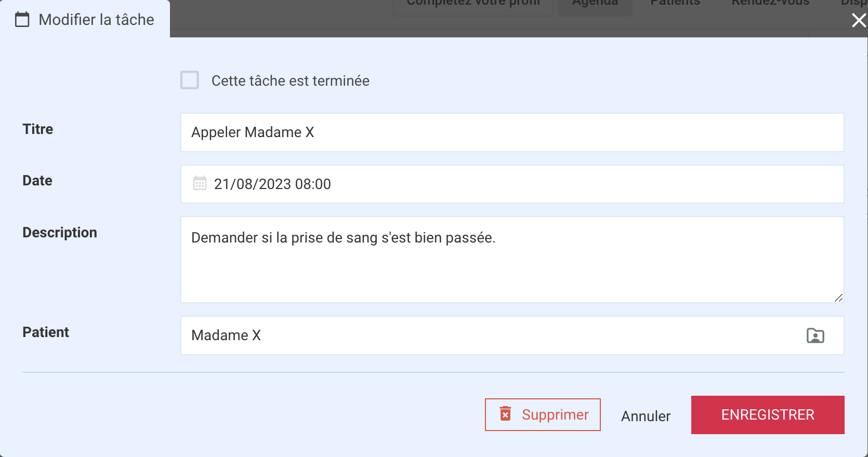Save the task with ENREGISTRER
The height and width of the screenshot is (457, 868).
(x=768, y=415)
